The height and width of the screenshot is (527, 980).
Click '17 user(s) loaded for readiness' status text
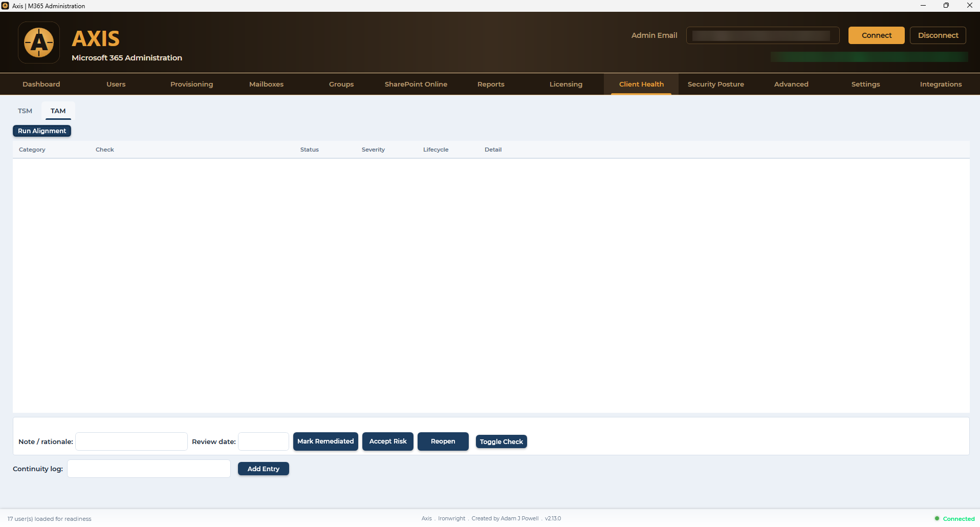[50, 519]
